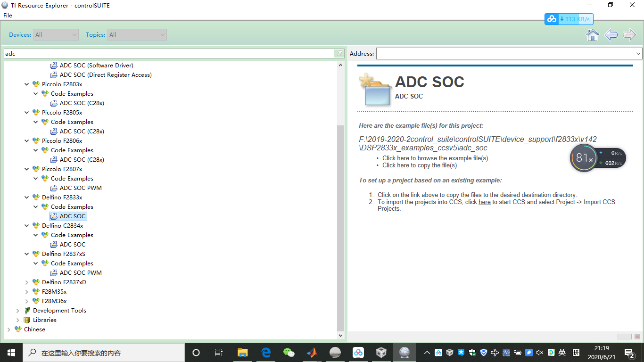Click the Piccolo F2803x package icon
This screenshot has width=644, height=362.
(x=36, y=84)
